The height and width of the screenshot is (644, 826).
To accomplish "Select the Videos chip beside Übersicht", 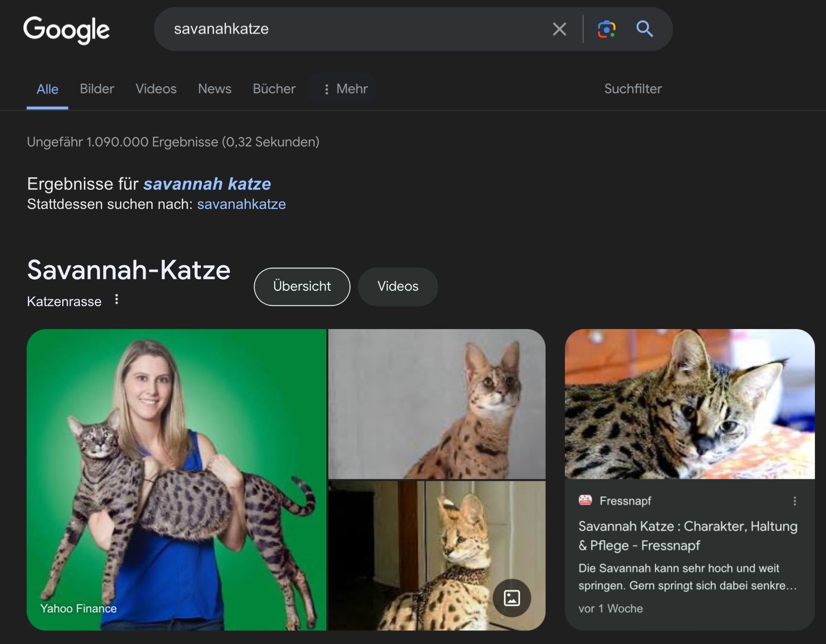I will coord(398,286).
